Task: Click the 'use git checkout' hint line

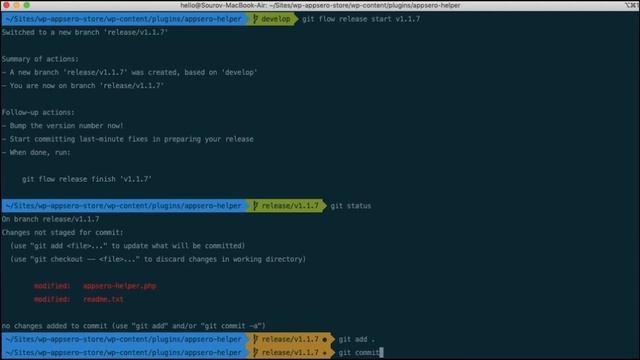Action: point(158,259)
